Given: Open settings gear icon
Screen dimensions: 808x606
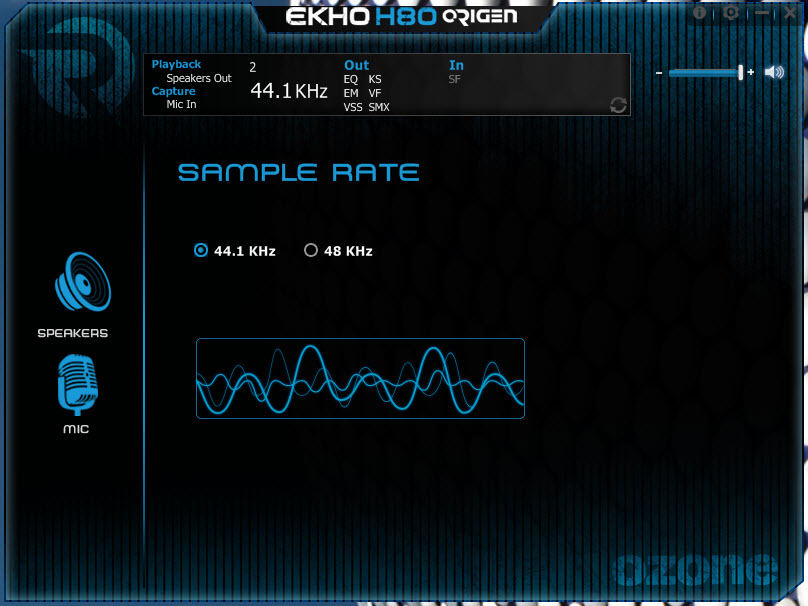Looking at the screenshot, I should point(731,12).
